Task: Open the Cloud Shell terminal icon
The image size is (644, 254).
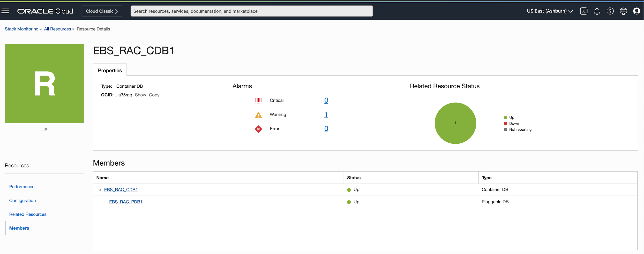Action: (584, 11)
